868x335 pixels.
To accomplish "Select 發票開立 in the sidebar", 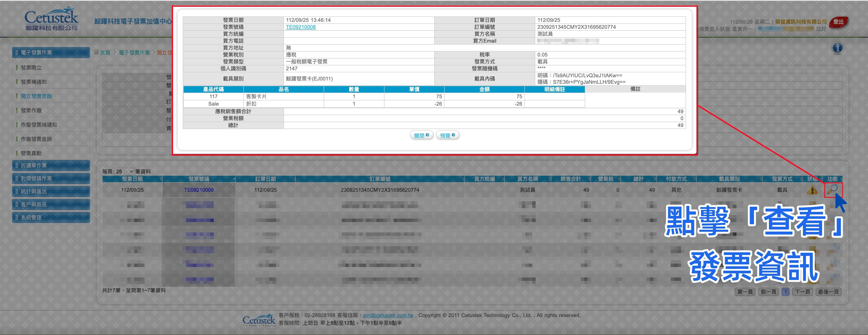I will [31, 68].
